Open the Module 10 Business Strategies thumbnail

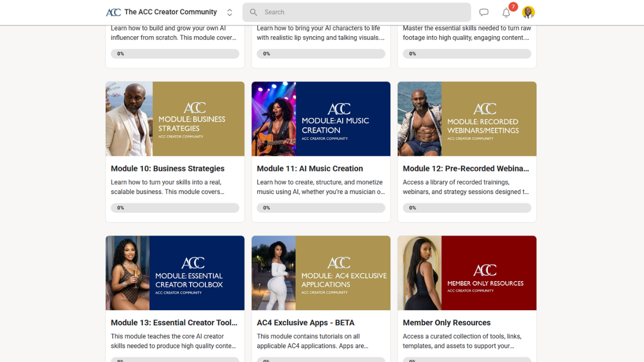pos(175,119)
